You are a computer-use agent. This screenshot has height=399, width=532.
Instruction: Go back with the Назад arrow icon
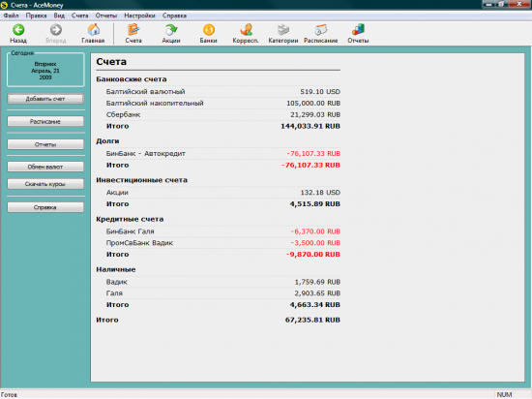pos(18,30)
